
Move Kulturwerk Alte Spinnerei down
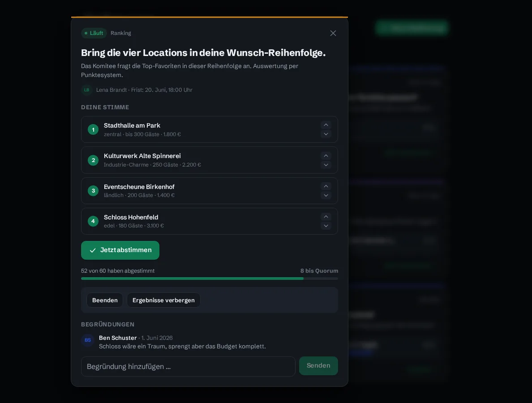point(326,165)
